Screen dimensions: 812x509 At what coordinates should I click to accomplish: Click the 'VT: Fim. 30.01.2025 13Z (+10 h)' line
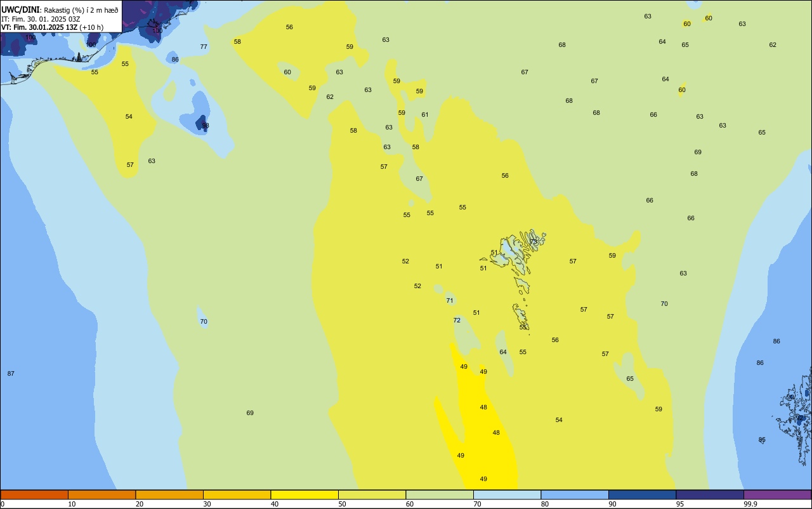(x=52, y=27)
